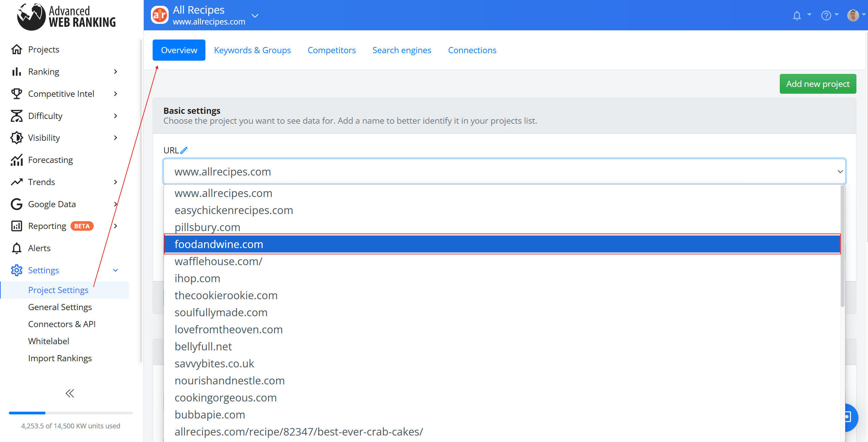Expand the Visibility submenu chevron

(x=116, y=138)
